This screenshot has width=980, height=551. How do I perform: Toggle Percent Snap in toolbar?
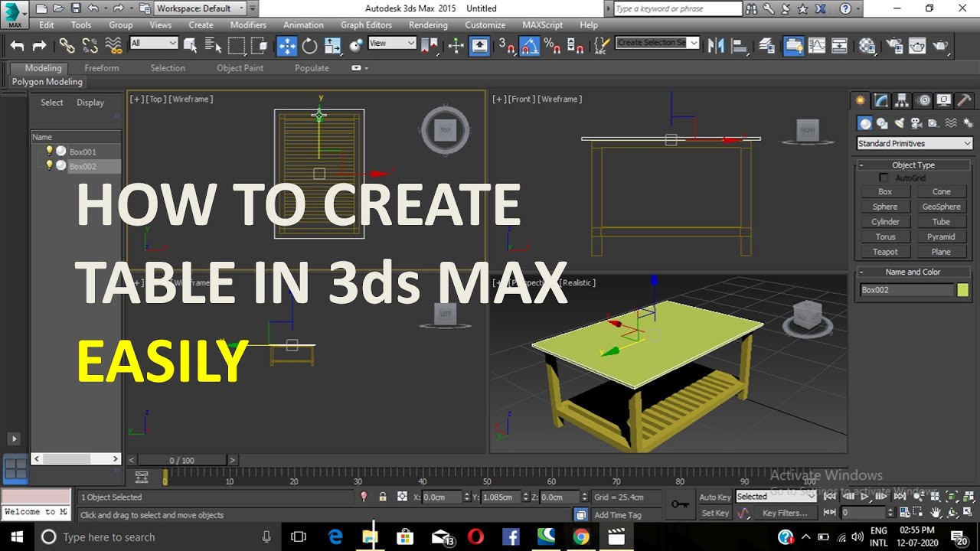point(552,46)
